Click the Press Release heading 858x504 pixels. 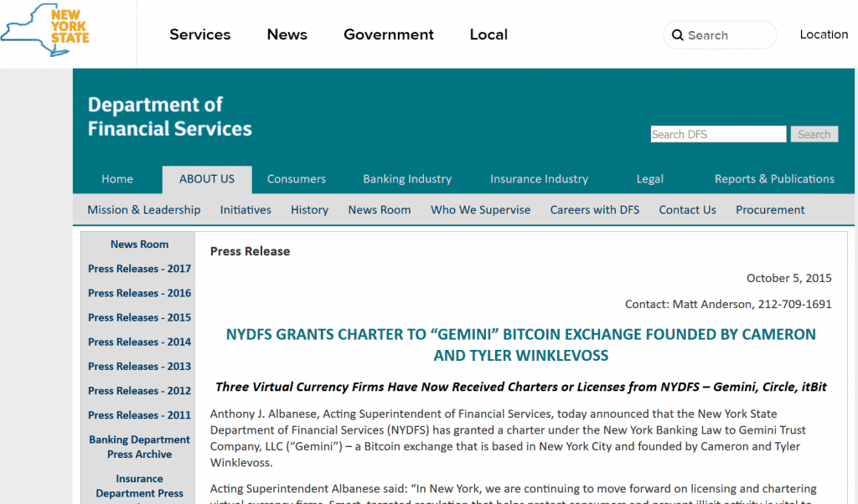click(x=250, y=251)
